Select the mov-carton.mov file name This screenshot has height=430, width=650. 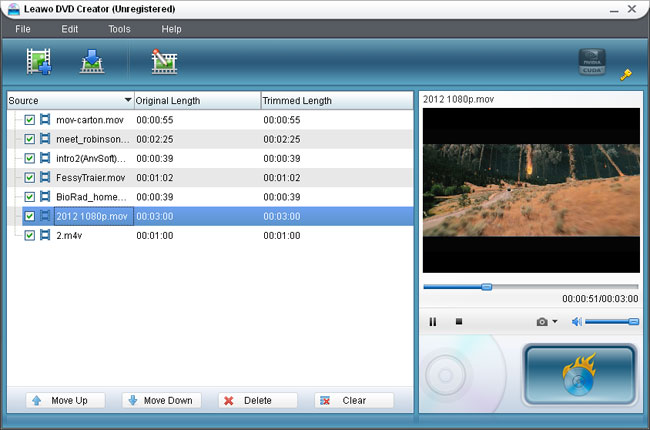pyautogui.click(x=90, y=120)
